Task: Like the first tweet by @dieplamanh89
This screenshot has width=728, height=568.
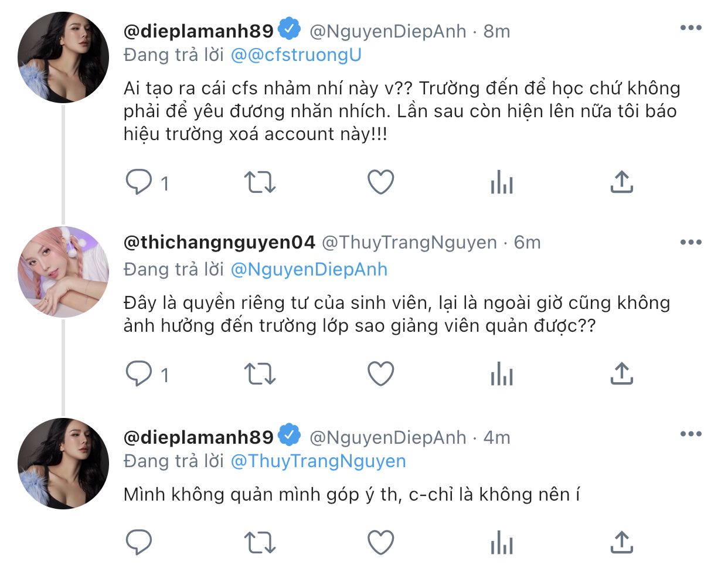Action: tap(380, 182)
